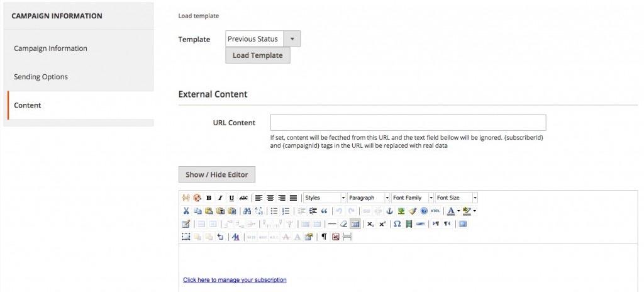Image resolution: width=644 pixels, height=292 pixels.
Task: Open the Template dropdown
Action: click(x=292, y=39)
